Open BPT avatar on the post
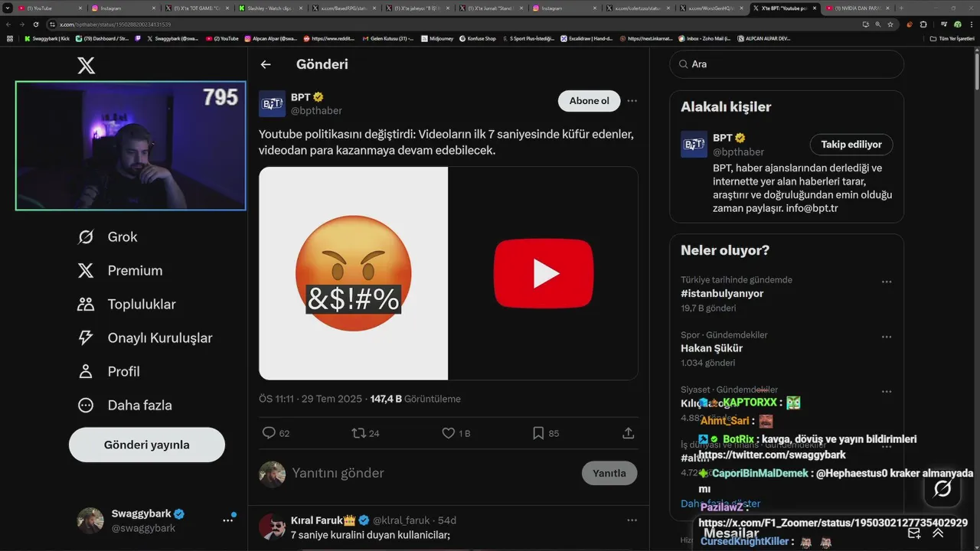The image size is (980, 551). (272, 103)
